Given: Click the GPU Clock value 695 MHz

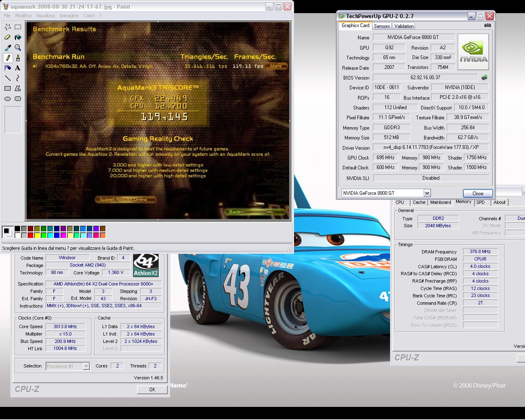Looking at the screenshot, I should (386, 157).
